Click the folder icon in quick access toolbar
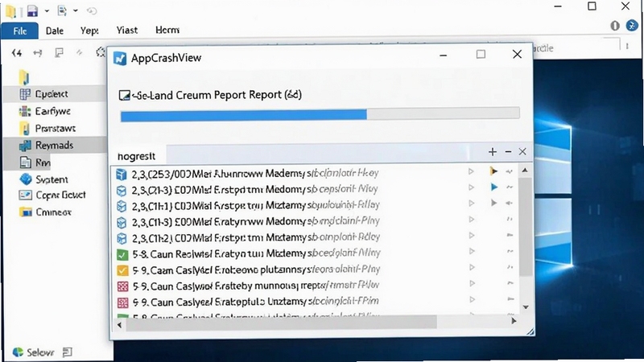The image size is (644, 362). tap(10, 11)
